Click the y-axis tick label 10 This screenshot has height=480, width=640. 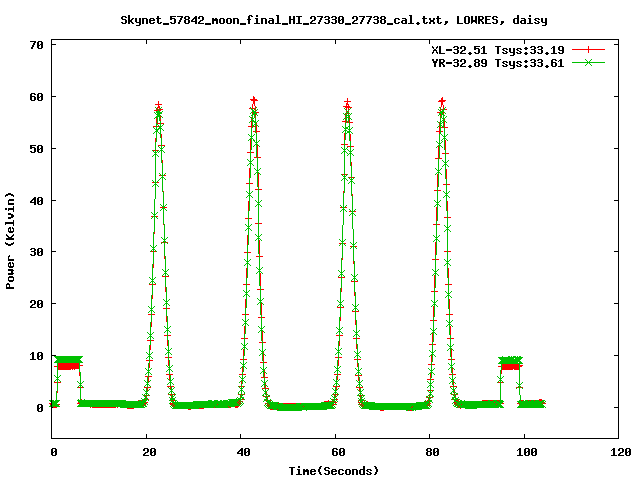tap(36, 356)
